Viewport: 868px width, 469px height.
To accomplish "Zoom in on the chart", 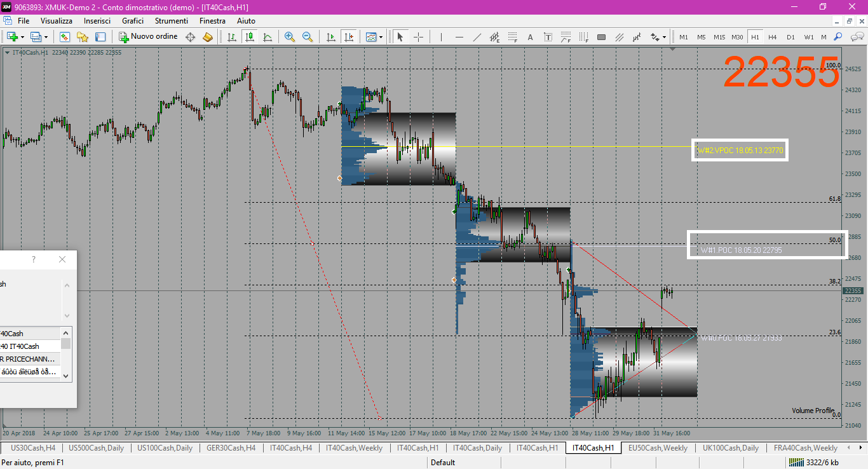I will [290, 37].
